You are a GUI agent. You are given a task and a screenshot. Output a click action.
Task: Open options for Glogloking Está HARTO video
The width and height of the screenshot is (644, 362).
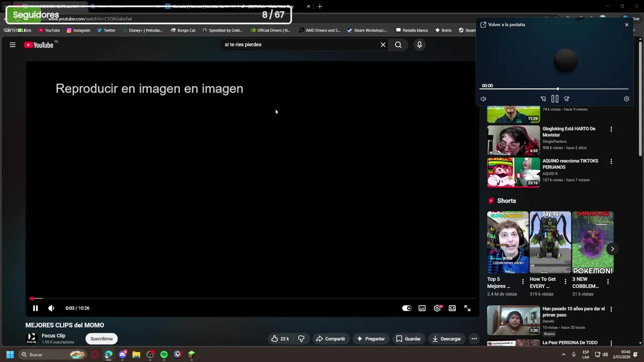611,129
